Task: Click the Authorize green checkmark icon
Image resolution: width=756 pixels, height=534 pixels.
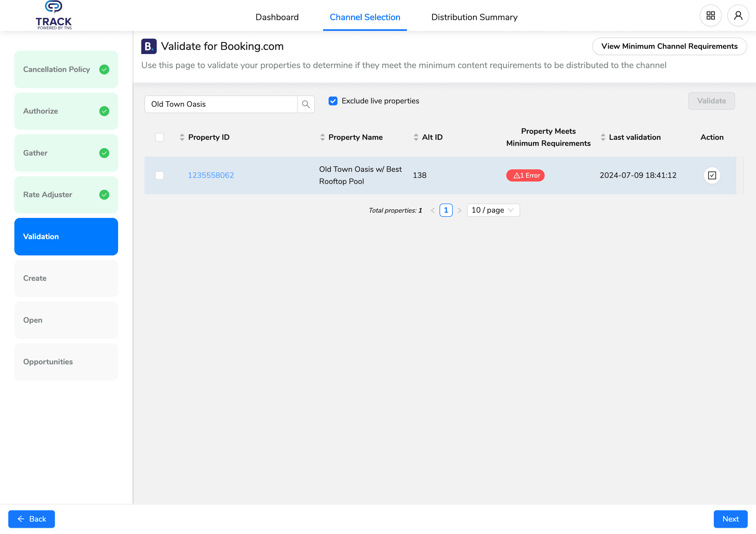Action: click(x=104, y=111)
